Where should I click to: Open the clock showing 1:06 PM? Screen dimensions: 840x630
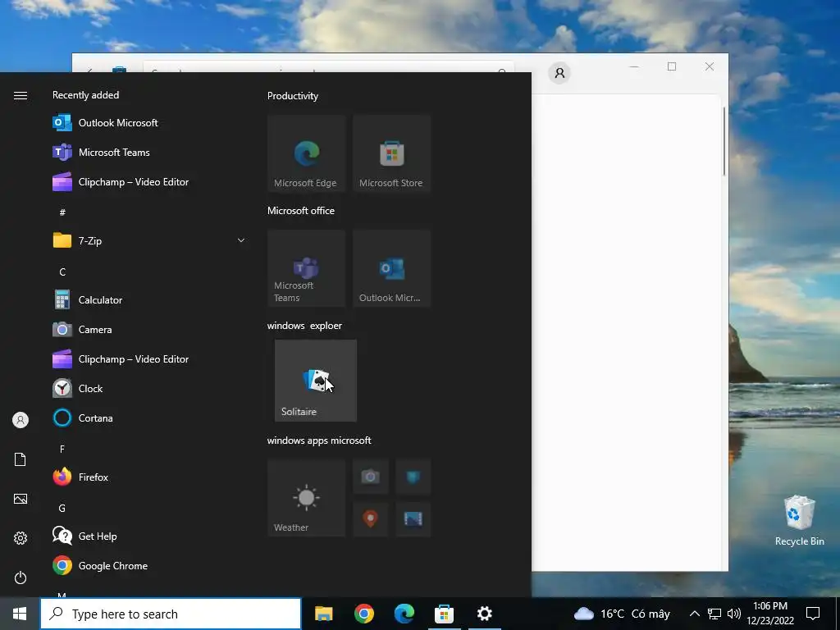(770, 614)
